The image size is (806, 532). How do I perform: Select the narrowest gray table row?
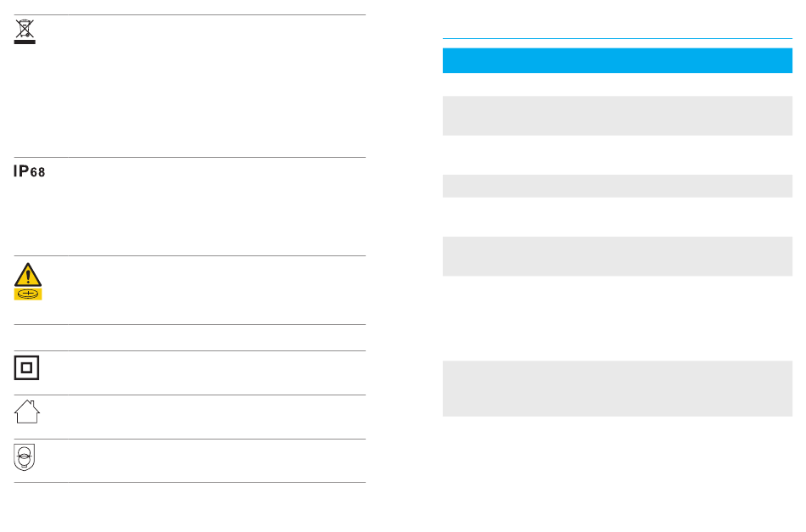[x=618, y=186]
